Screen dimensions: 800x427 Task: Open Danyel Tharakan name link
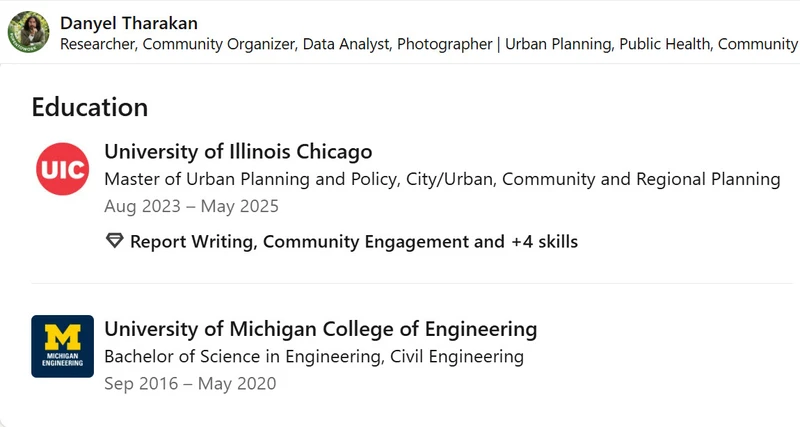pyautogui.click(x=129, y=23)
